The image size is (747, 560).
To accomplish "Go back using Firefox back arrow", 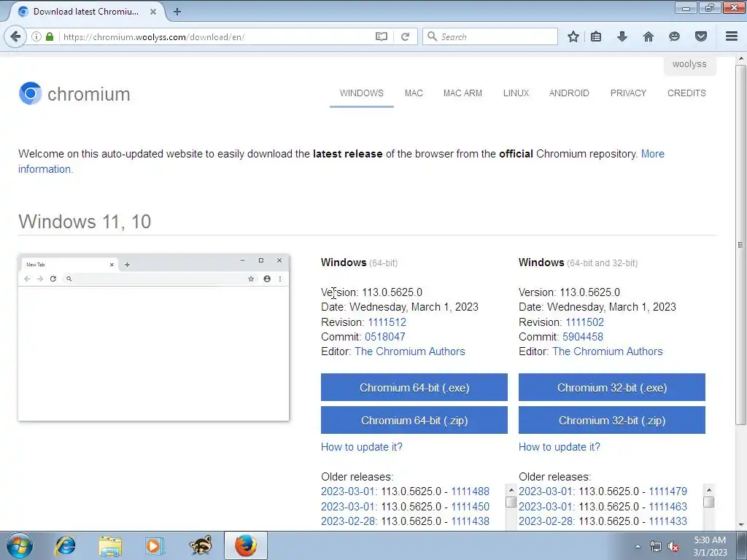I will [15, 36].
